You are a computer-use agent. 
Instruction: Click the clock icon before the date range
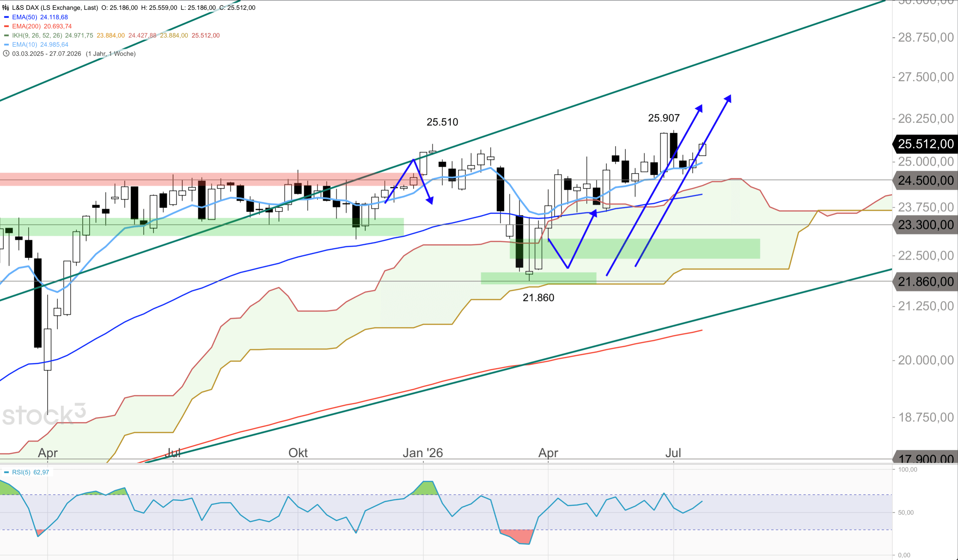(x=6, y=53)
